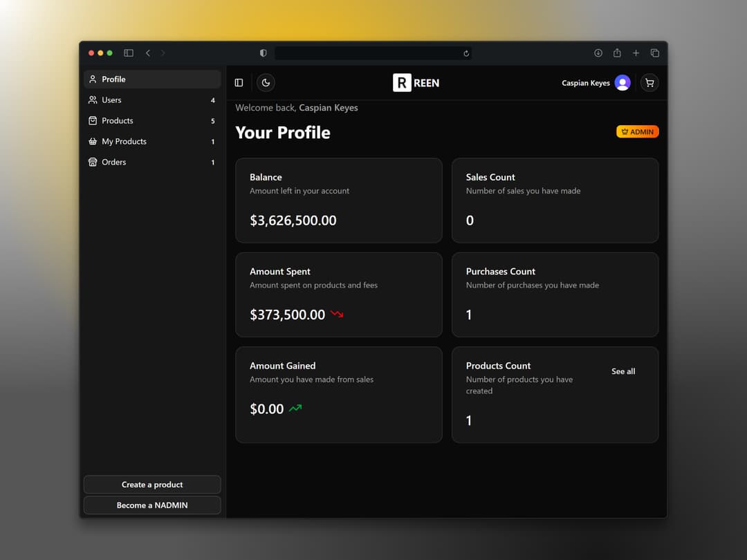Image resolution: width=747 pixels, height=560 pixels.
Task: Collapse the app sidebar panel icon
Action: click(239, 83)
